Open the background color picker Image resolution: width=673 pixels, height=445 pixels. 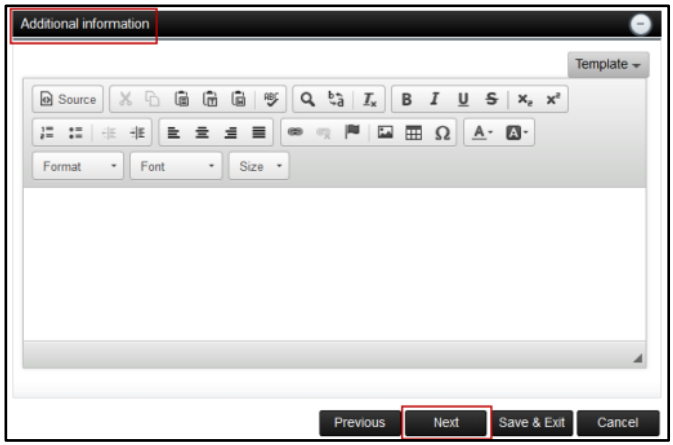[x=516, y=133]
